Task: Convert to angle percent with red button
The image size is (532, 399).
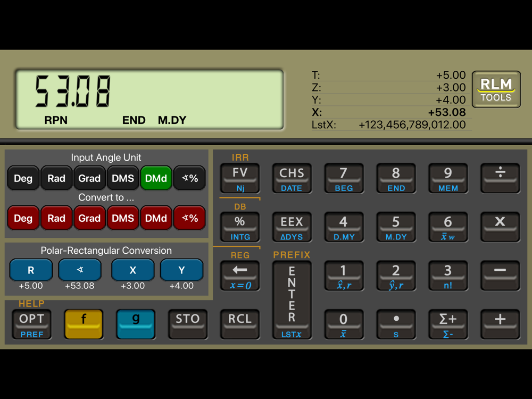Action: point(189,218)
